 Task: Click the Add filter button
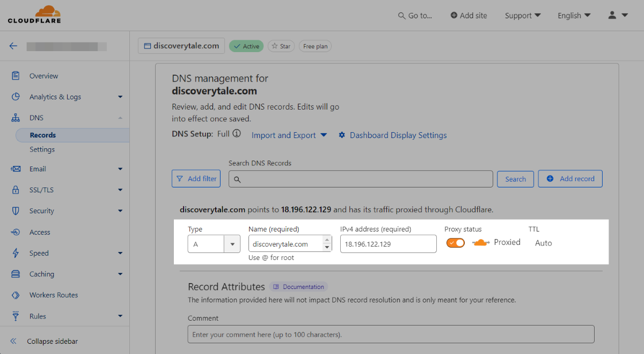(196, 178)
